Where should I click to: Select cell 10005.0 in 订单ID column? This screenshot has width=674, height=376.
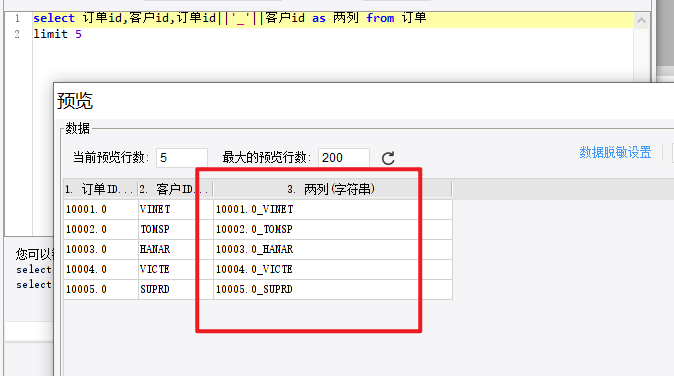pyautogui.click(x=101, y=289)
